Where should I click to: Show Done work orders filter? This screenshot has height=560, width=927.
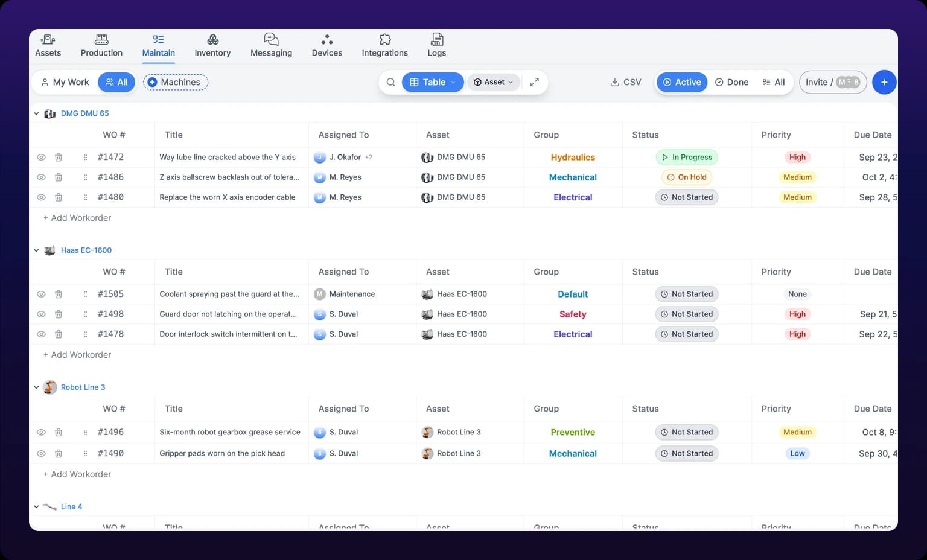[731, 82]
